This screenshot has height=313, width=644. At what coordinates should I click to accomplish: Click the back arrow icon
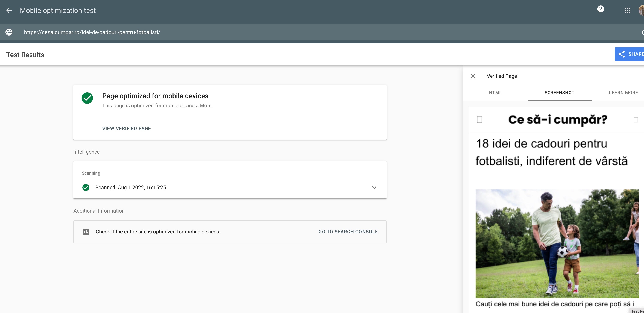[x=9, y=10]
